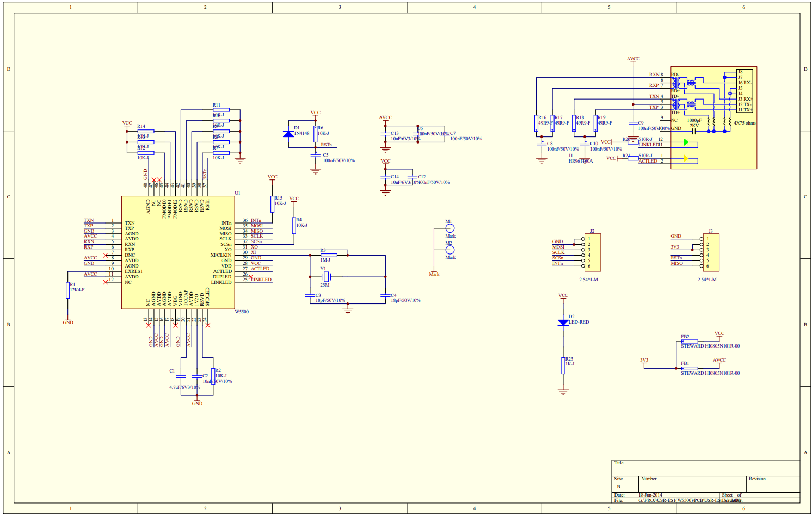Click the TOCAP pin name

(186, 298)
